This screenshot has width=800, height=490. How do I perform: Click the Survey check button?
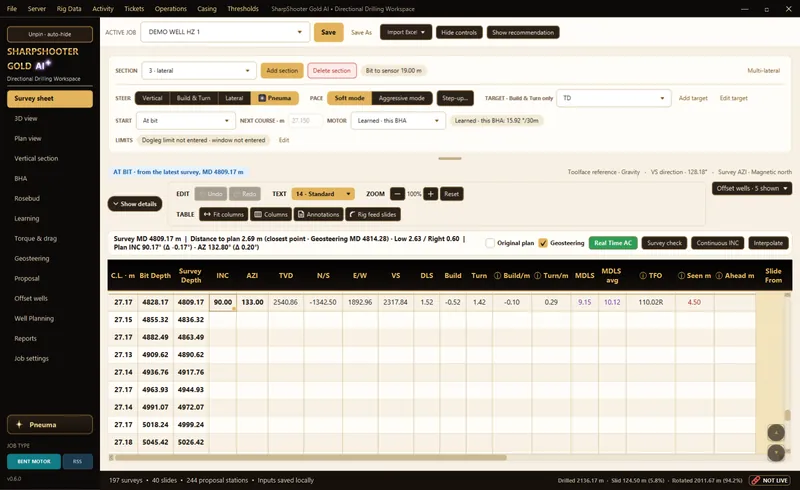click(x=664, y=243)
